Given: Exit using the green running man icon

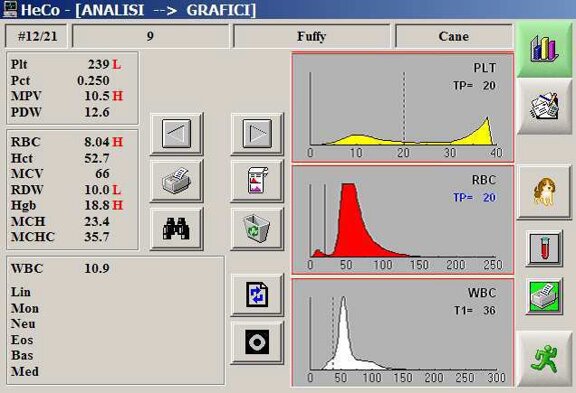Looking at the screenshot, I should 544,359.
